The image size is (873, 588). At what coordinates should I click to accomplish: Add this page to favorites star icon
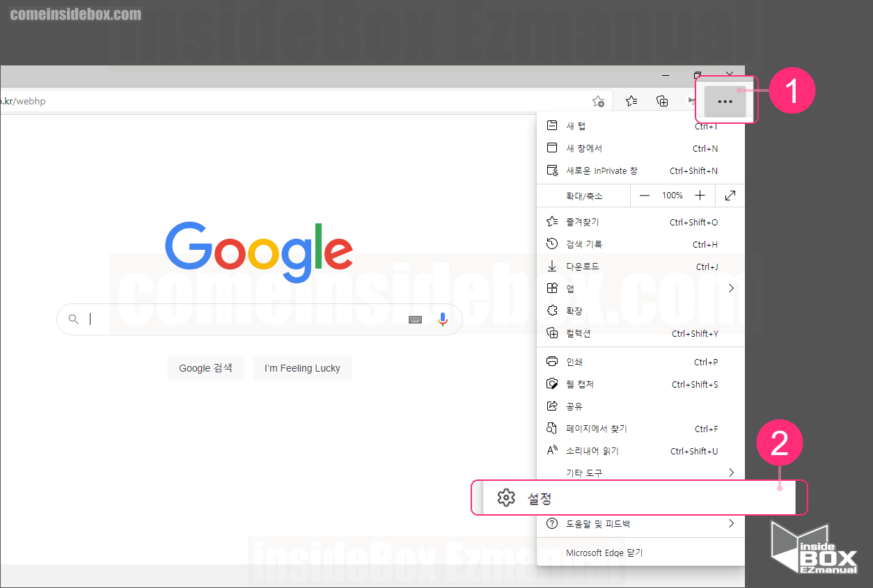(598, 101)
